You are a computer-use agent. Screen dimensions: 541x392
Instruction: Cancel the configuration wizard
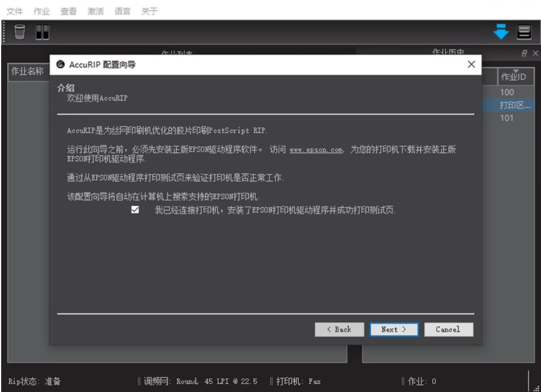(448, 329)
